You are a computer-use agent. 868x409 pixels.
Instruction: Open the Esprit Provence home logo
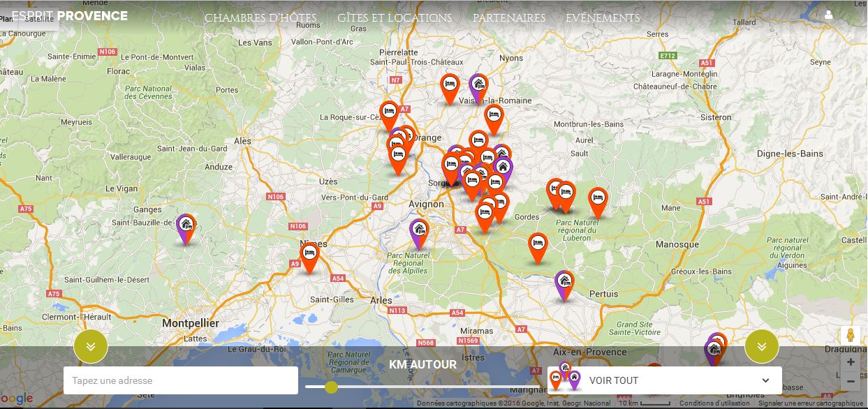coord(70,15)
